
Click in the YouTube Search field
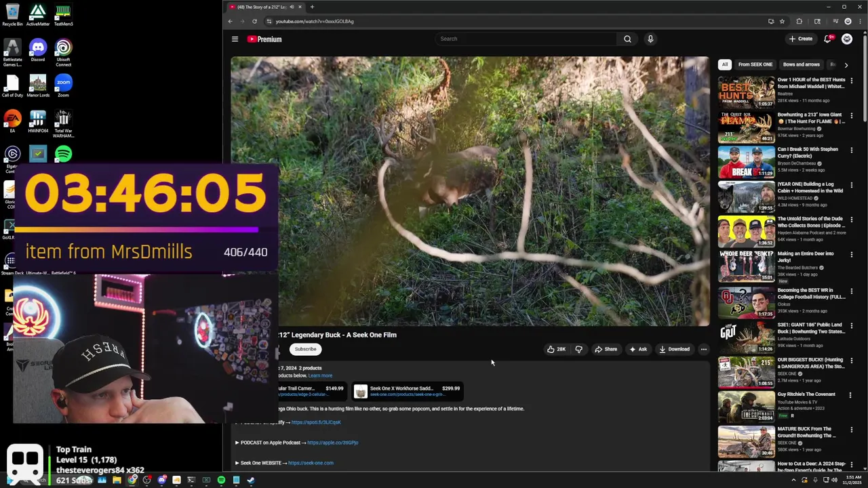click(x=526, y=39)
